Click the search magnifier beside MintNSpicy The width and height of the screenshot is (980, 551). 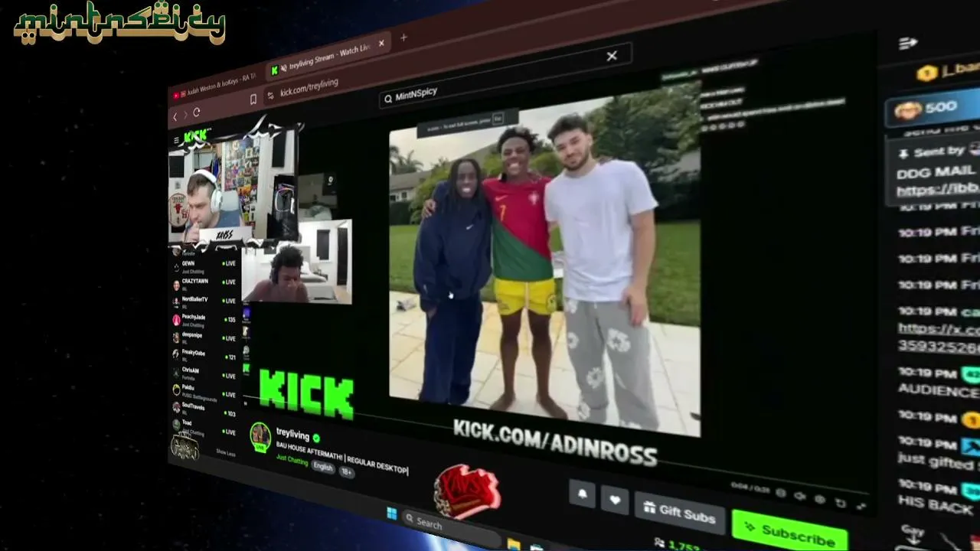coord(388,99)
